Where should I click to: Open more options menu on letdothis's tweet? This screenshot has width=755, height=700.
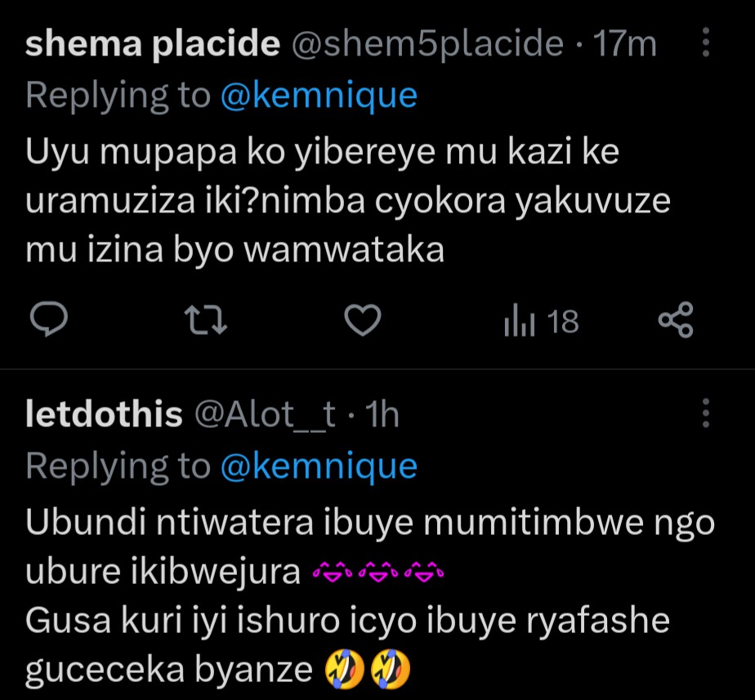706,415
